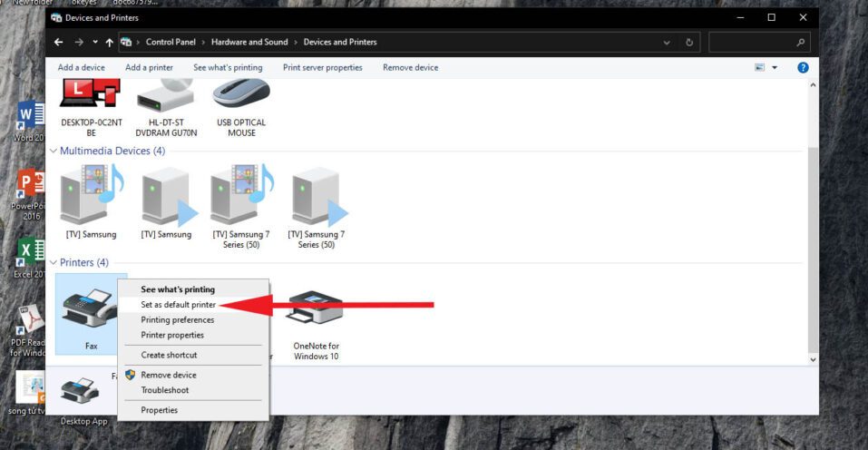Click the search box in Devices and Printers

pyautogui.click(x=759, y=43)
